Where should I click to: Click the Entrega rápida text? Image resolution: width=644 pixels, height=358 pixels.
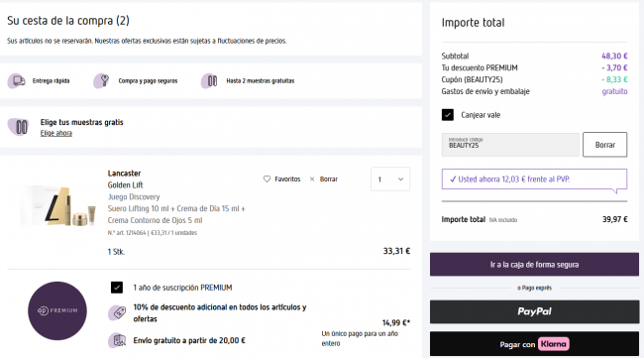[51, 81]
